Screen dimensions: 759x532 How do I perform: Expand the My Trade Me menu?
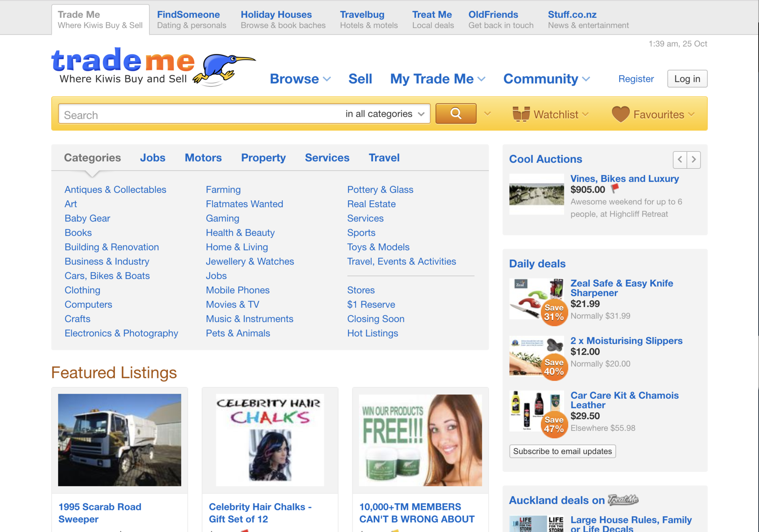tap(437, 79)
